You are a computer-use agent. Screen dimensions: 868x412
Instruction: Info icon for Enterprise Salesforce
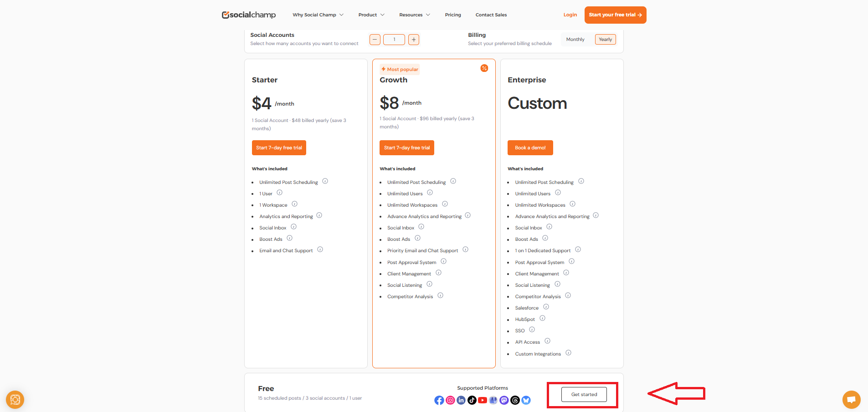[546, 307]
